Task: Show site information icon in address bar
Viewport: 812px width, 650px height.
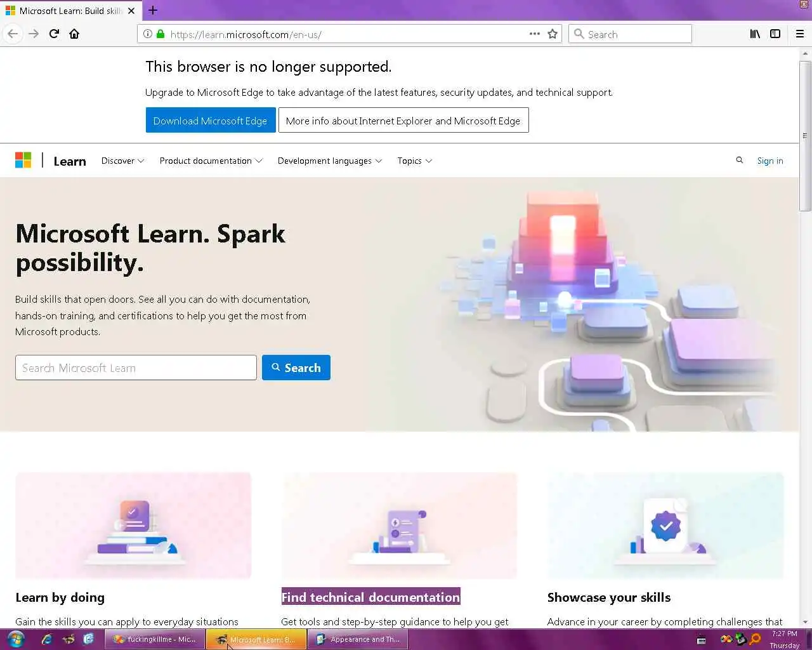Action: [147, 34]
